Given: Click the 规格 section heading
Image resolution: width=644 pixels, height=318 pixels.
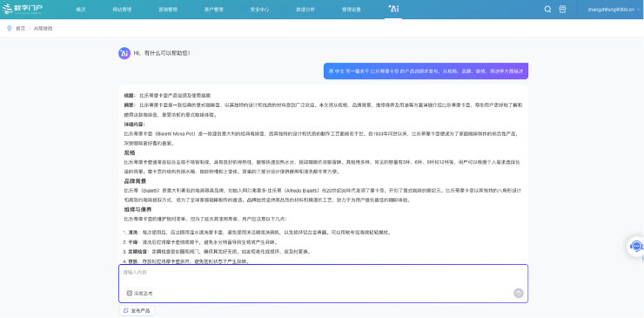Looking at the screenshot, I should [131, 152].
